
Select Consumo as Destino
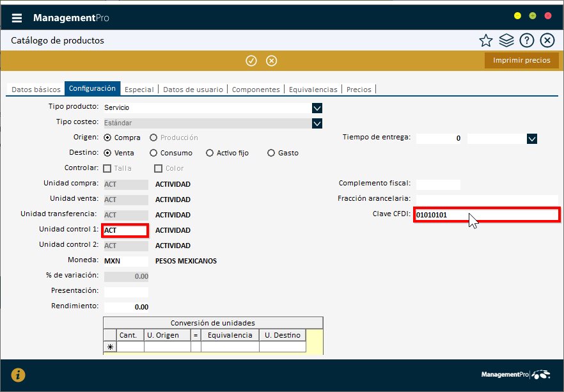pos(153,153)
